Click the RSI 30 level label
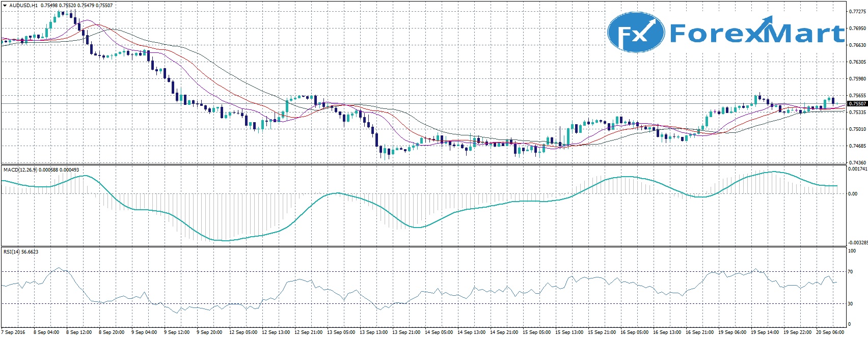The image size is (868, 338). point(850,304)
